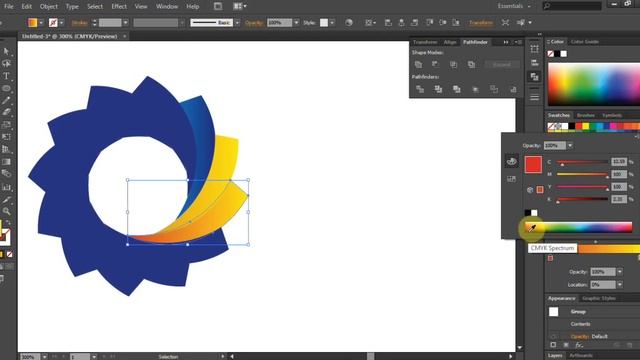This screenshot has height=360, width=640.
Task: Switch to the Color Guide tab
Action: tap(584, 42)
